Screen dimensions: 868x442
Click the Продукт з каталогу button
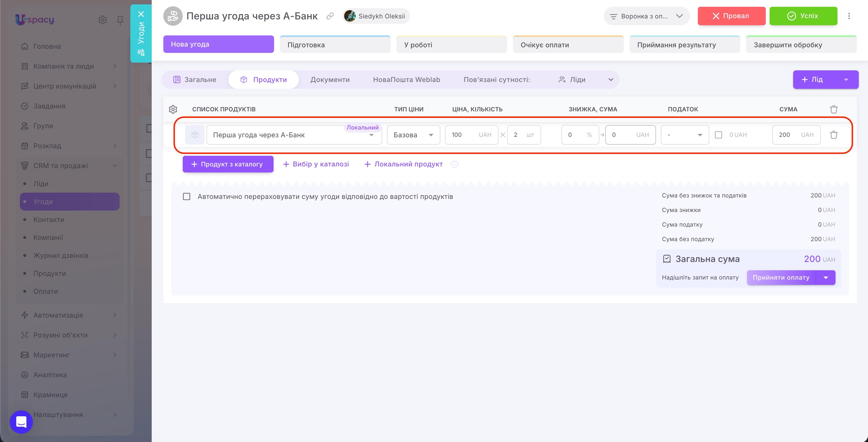tap(228, 164)
